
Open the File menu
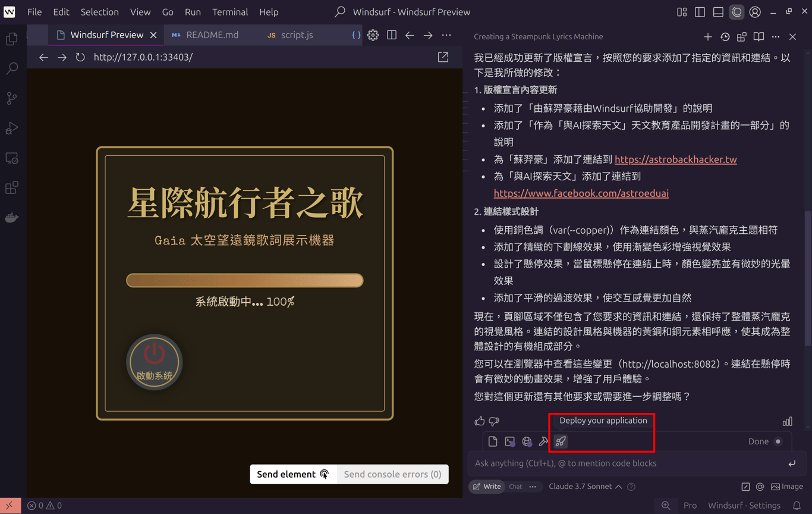coord(34,12)
